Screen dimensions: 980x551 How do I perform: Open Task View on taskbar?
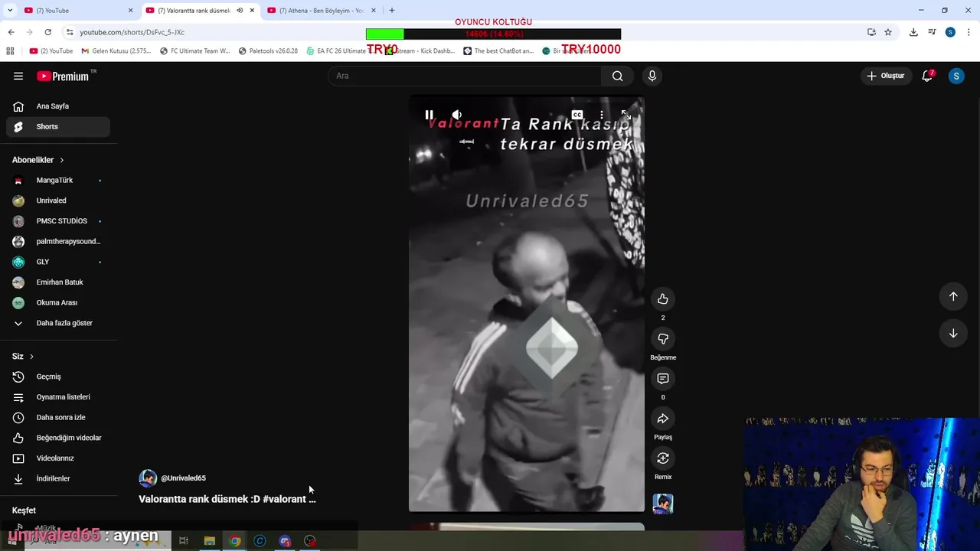[x=184, y=541]
